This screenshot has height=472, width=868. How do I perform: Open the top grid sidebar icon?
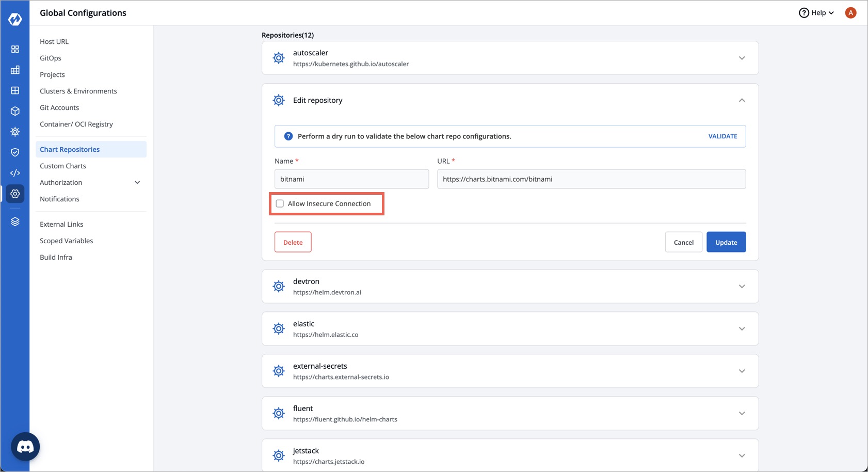[x=15, y=49]
